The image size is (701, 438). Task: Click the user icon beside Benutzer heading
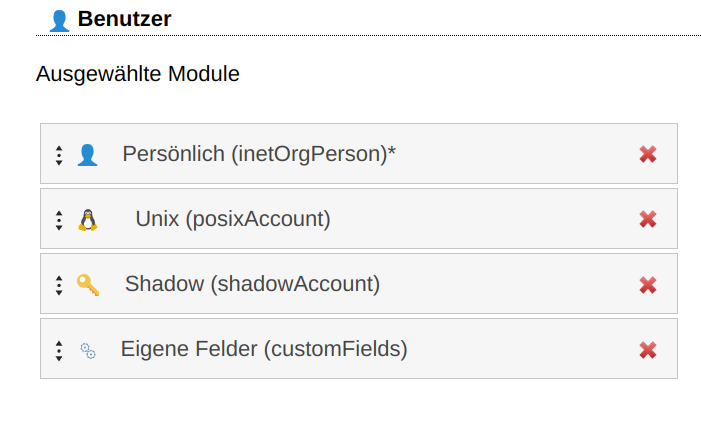[59, 21]
